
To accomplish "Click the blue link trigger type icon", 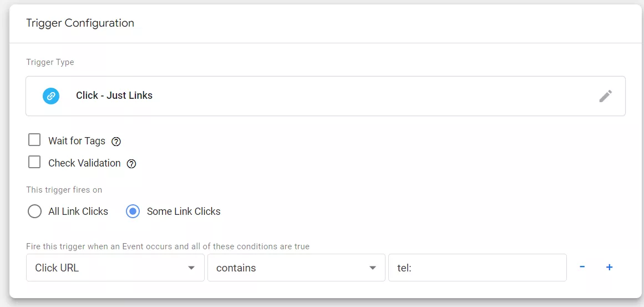I will pos(51,95).
